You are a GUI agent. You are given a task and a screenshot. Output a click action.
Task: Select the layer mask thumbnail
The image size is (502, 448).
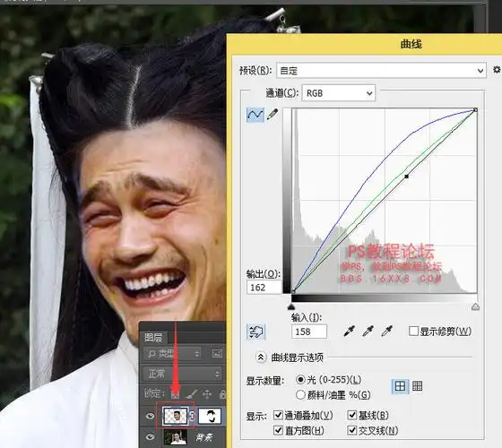pyautogui.click(x=210, y=416)
